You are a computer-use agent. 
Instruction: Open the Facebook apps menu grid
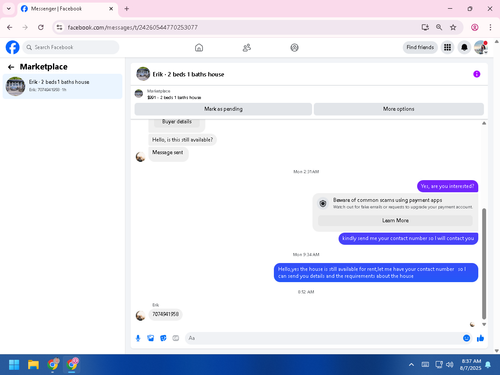pos(447,48)
